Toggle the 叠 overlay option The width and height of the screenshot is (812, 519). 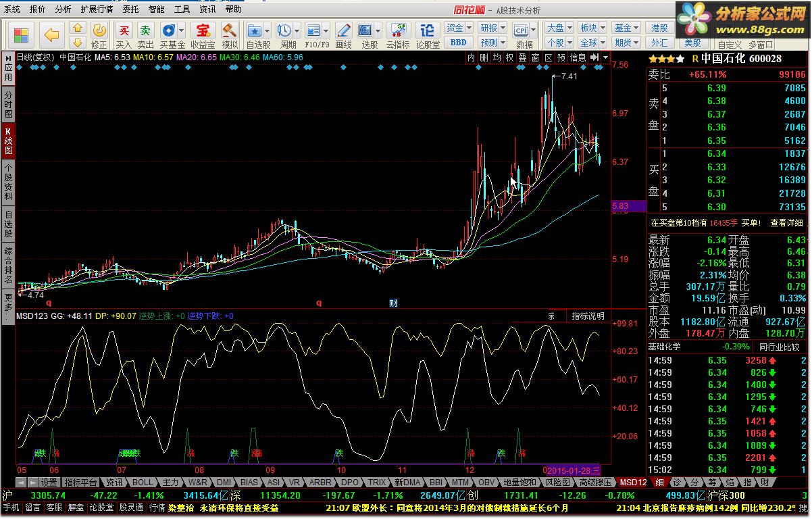[522, 57]
